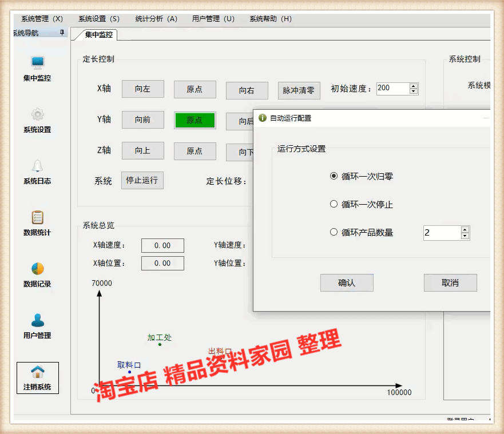Image resolution: width=504 pixels, height=434 pixels.
Task: Click X轴 向左 button
Action: pyautogui.click(x=142, y=89)
